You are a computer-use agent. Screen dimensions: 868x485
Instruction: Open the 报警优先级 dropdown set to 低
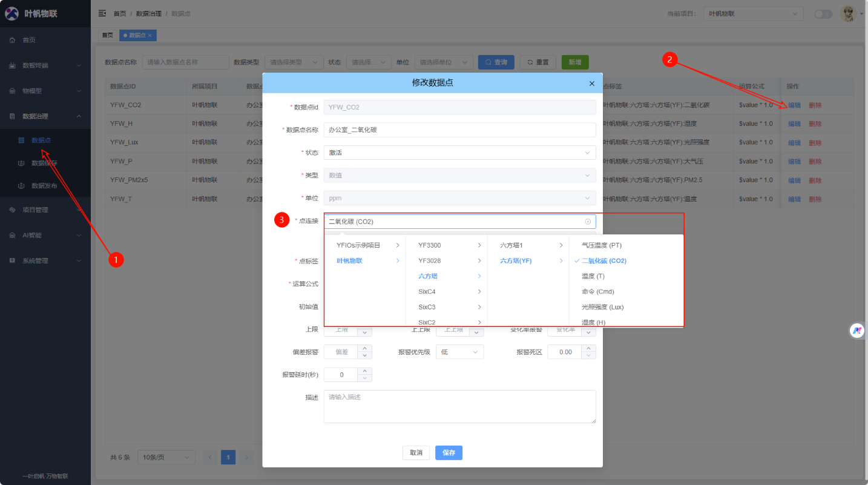[x=459, y=352]
